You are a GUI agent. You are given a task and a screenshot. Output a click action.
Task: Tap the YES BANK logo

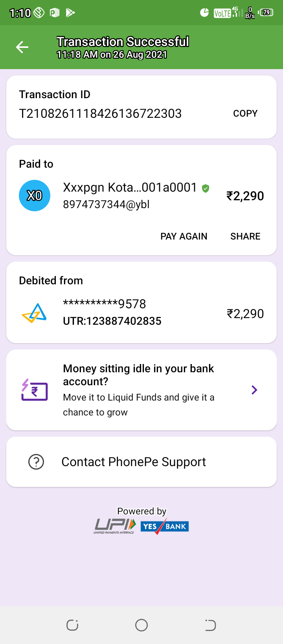point(165,526)
